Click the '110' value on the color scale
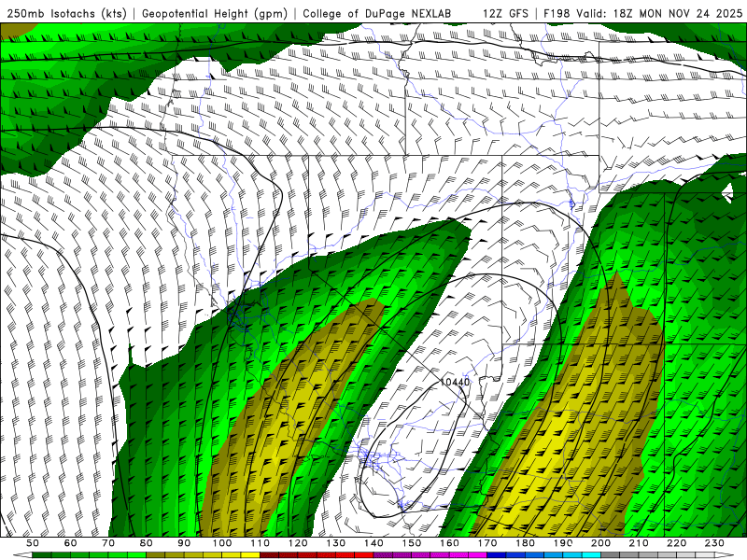 tap(260, 543)
